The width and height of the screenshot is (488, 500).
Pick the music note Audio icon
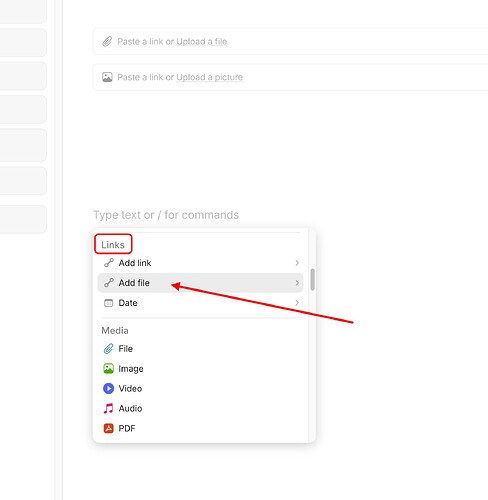[108, 408]
